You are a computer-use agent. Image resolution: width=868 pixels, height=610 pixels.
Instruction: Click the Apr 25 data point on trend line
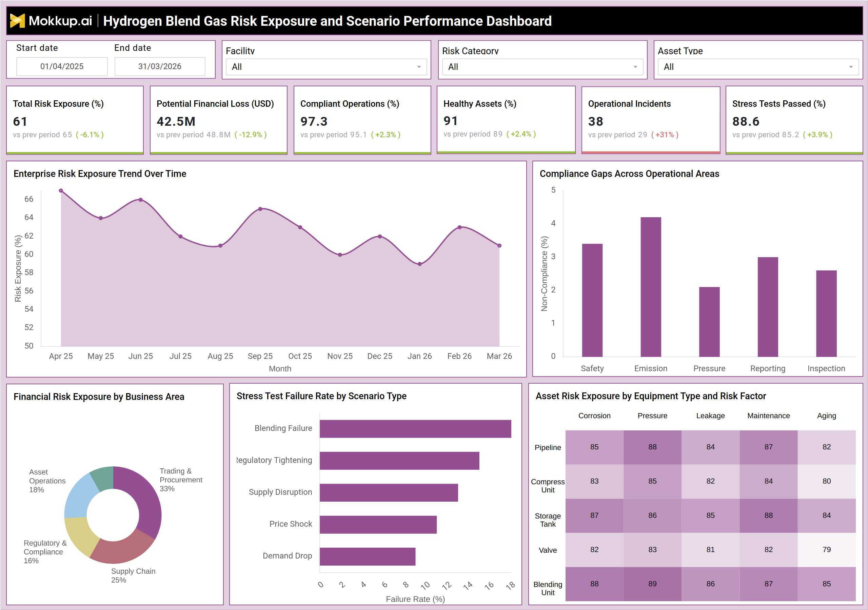pyautogui.click(x=61, y=191)
